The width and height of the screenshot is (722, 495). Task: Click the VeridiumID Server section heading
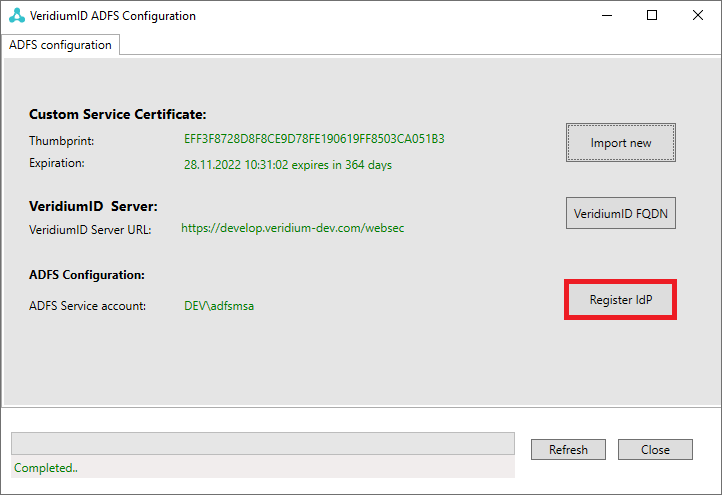tap(93, 207)
